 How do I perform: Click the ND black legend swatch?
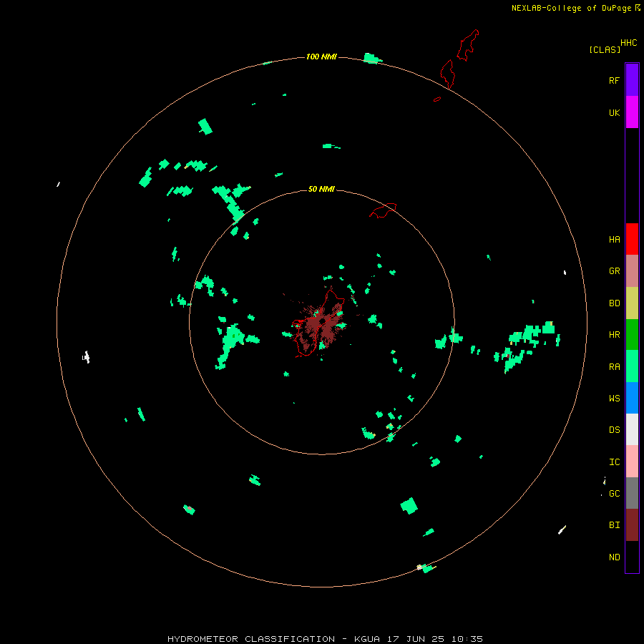click(632, 557)
